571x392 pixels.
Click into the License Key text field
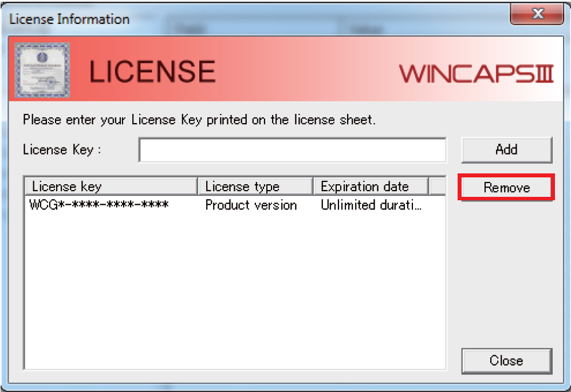click(x=292, y=151)
